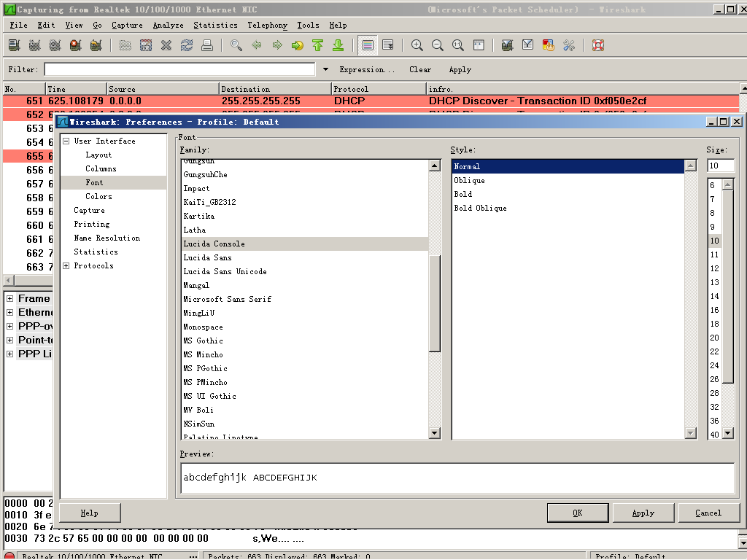Print packets using the printer icon
747x560 pixels.
click(x=207, y=45)
